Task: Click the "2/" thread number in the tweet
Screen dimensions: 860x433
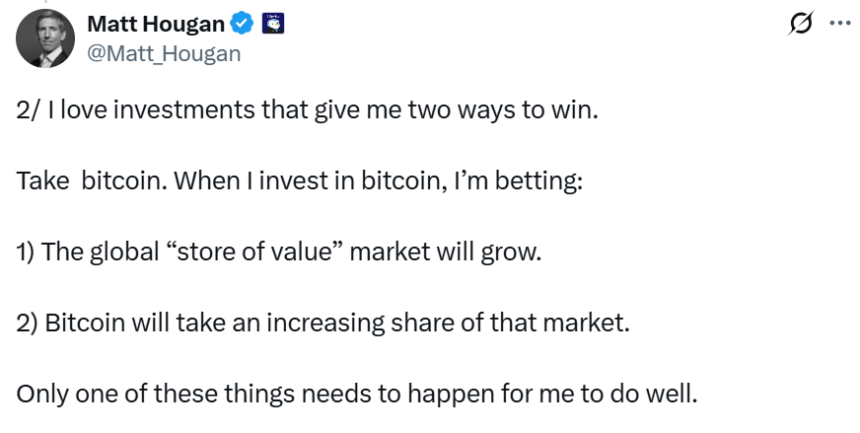Action: pyautogui.click(x=28, y=111)
